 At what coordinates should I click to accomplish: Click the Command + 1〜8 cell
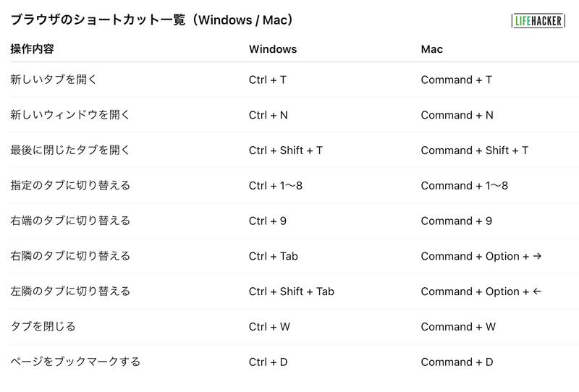465,186
